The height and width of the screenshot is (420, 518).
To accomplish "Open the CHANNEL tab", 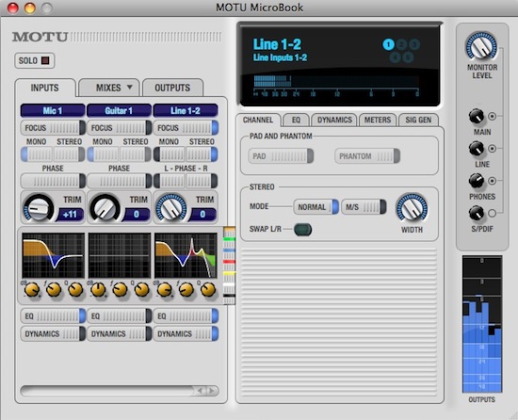I will [258, 120].
